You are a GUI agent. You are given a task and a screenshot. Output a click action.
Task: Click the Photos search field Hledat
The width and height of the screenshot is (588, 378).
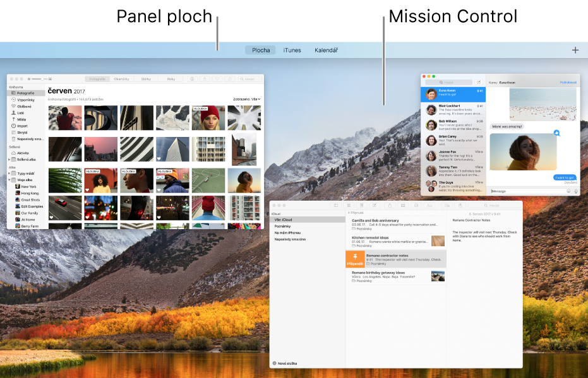click(x=249, y=79)
